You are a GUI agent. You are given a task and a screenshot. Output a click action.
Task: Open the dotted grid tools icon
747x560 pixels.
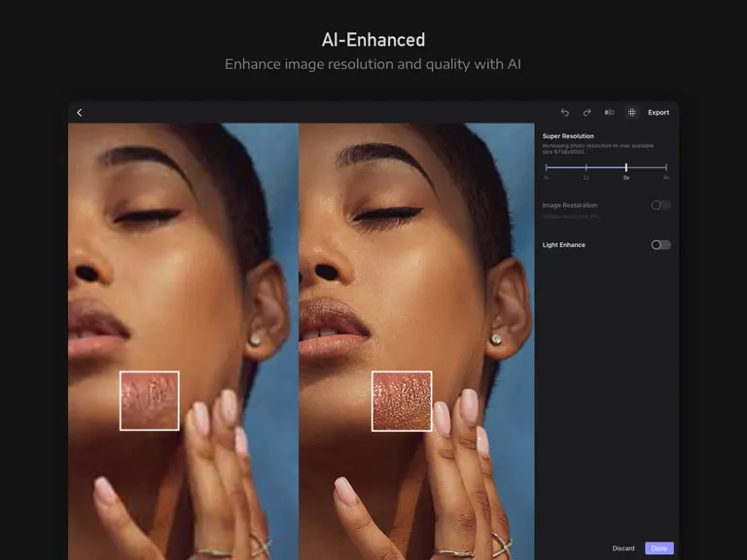pyautogui.click(x=631, y=113)
